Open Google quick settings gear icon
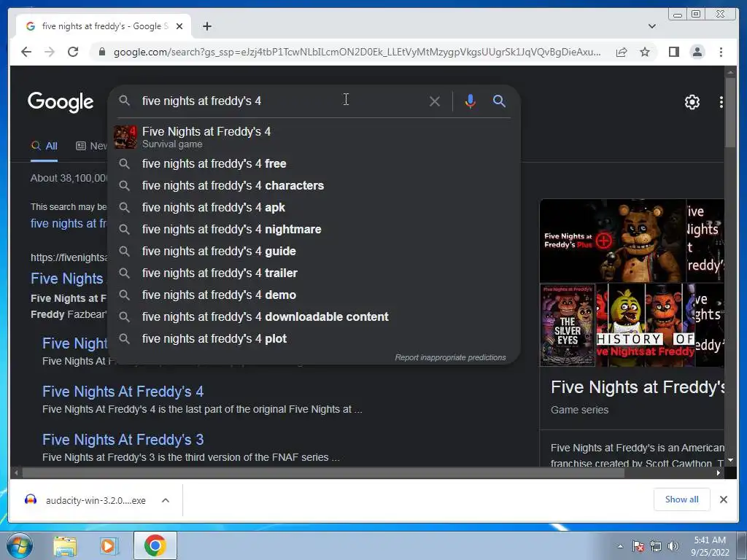Viewport: 747px width, 560px height. tap(692, 102)
